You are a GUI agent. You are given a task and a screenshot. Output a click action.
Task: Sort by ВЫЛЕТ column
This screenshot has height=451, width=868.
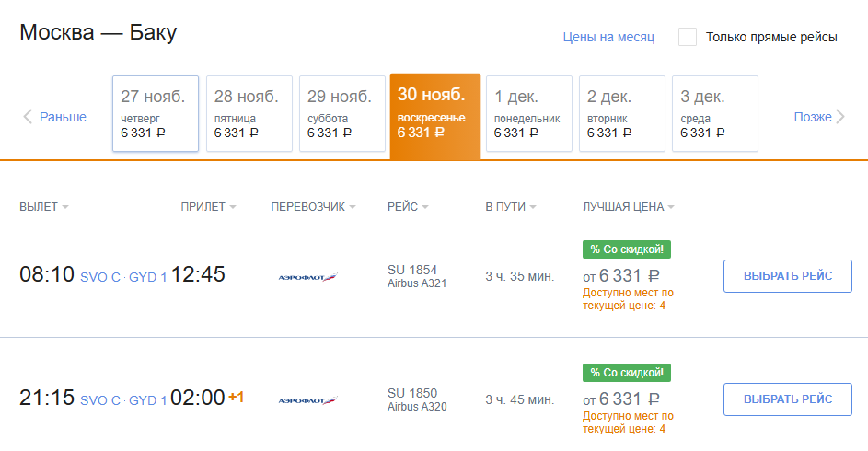(44, 207)
